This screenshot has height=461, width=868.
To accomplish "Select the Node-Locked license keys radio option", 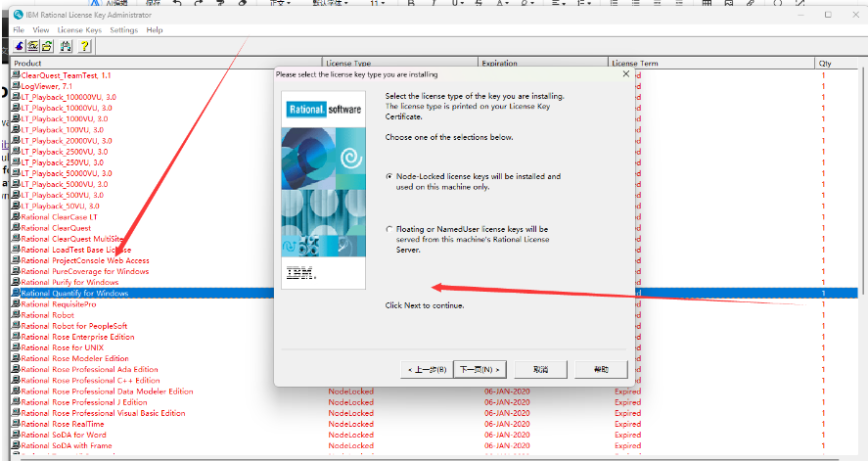I will [389, 176].
